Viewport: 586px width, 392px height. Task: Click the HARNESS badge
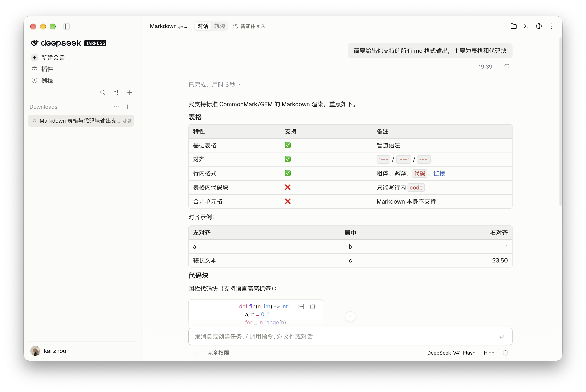coord(95,43)
